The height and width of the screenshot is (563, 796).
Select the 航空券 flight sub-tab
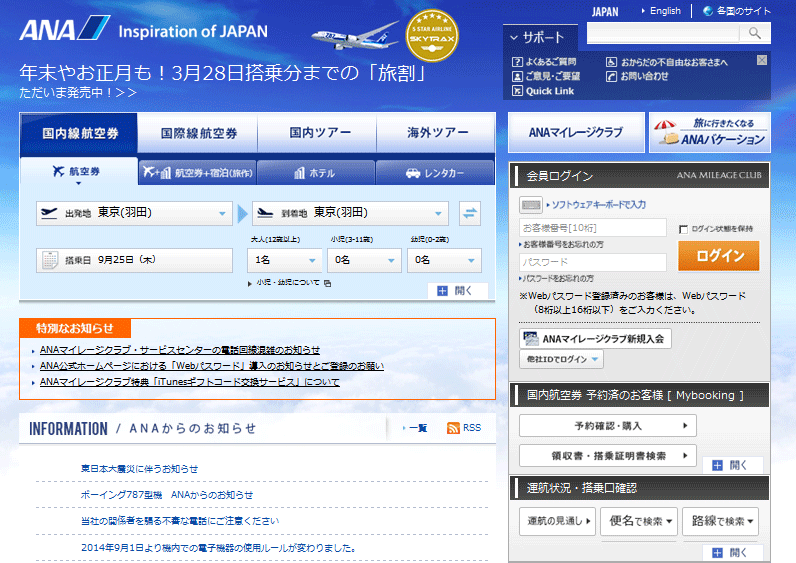pos(79,172)
